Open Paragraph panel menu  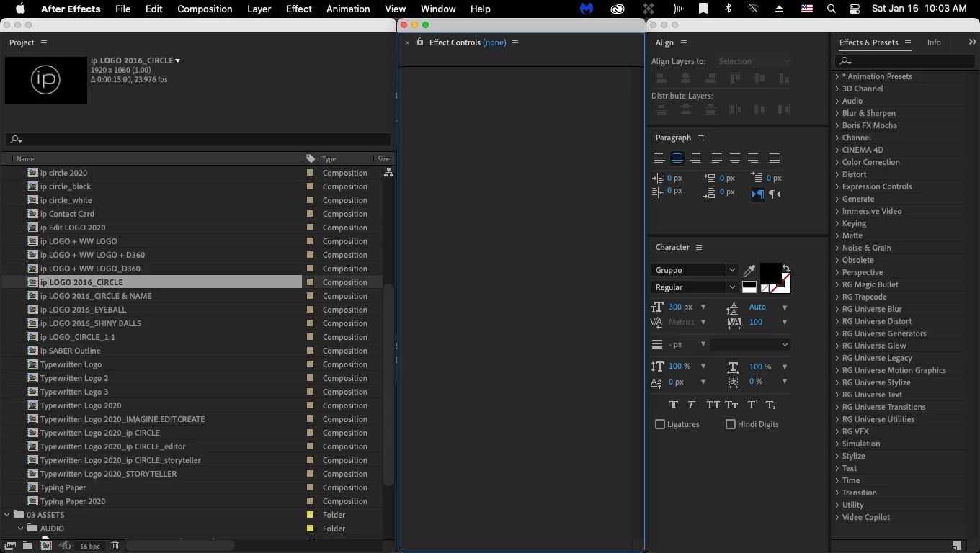click(x=700, y=138)
